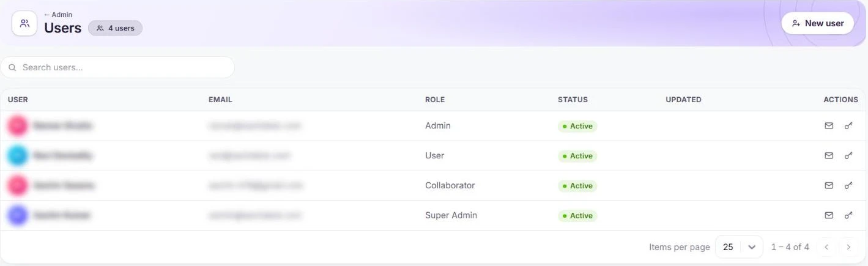Image resolution: width=868 pixels, height=266 pixels.
Task: Click the 1 – 4 of 4 range text
Action: click(x=790, y=247)
